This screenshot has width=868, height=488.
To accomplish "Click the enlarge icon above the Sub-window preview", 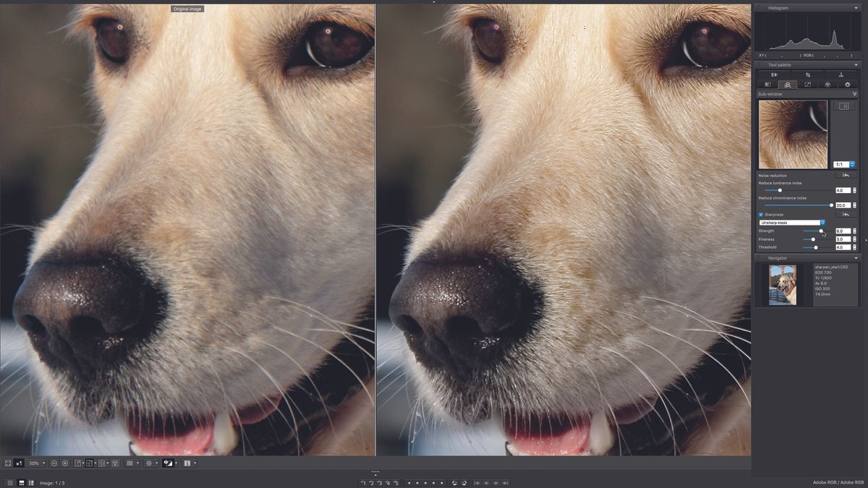I will click(843, 106).
